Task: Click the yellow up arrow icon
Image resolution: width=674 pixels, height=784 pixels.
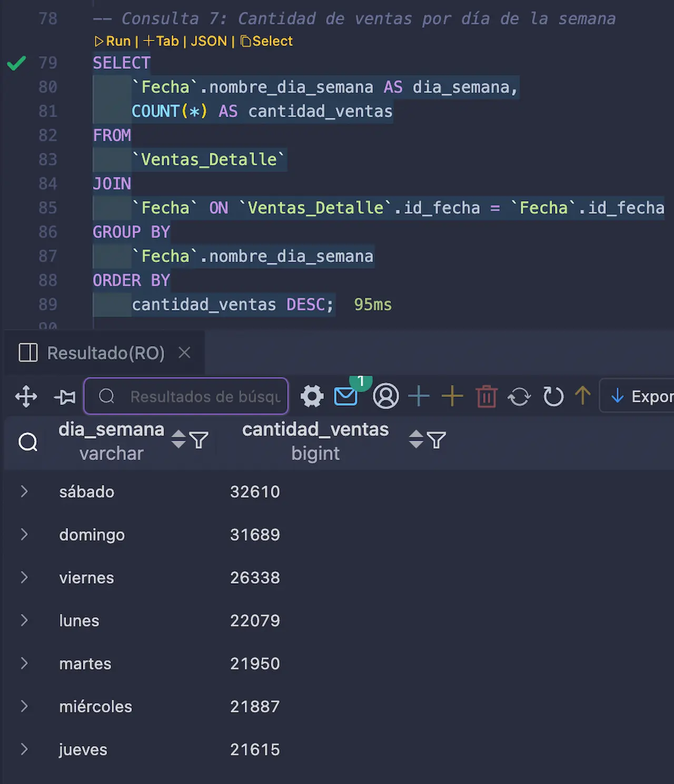Action: pyautogui.click(x=582, y=395)
